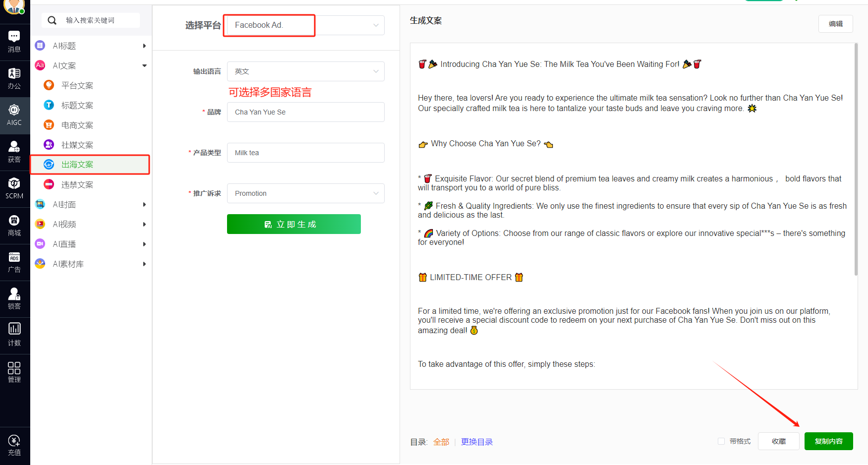Image resolution: width=868 pixels, height=465 pixels.
Task: Expand the AI标题 menu arrow
Action: coord(144,46)
